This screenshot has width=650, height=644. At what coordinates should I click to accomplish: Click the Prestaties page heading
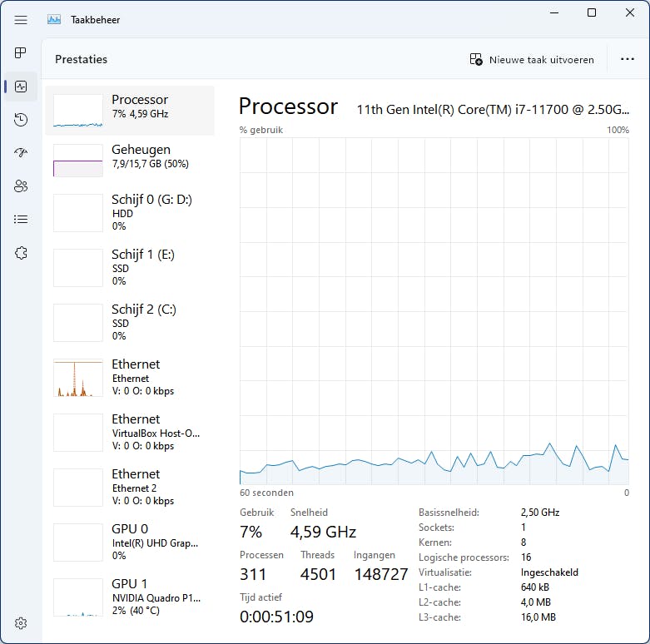pos(82,59)
